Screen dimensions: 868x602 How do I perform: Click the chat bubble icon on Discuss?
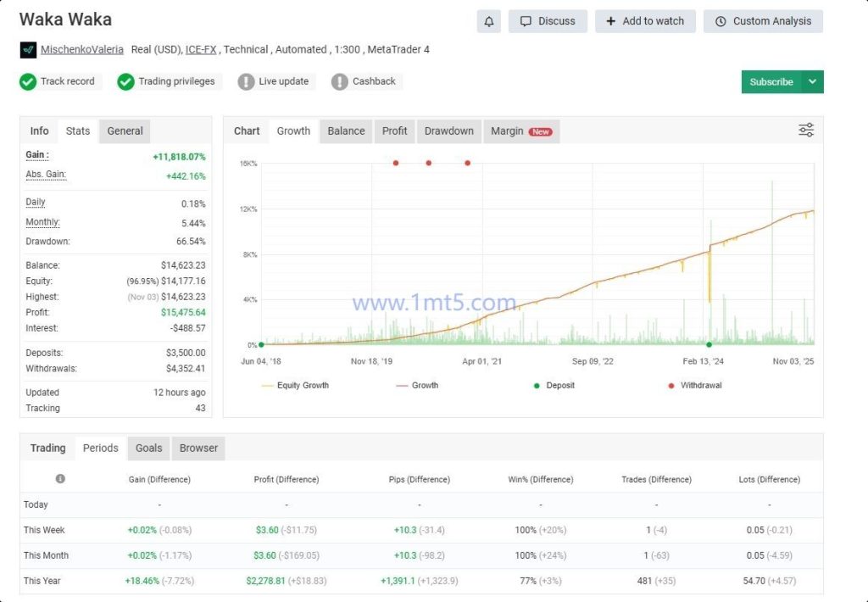[526, 21]
